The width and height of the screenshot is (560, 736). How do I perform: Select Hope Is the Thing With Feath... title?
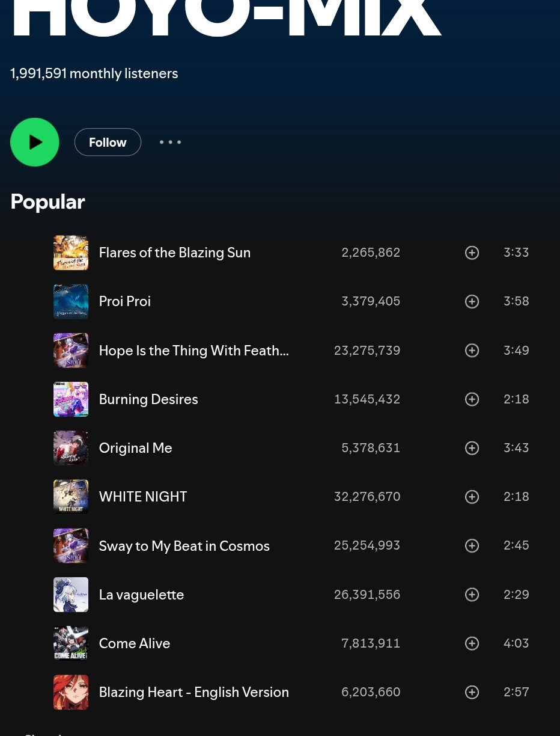coord(194,351)
